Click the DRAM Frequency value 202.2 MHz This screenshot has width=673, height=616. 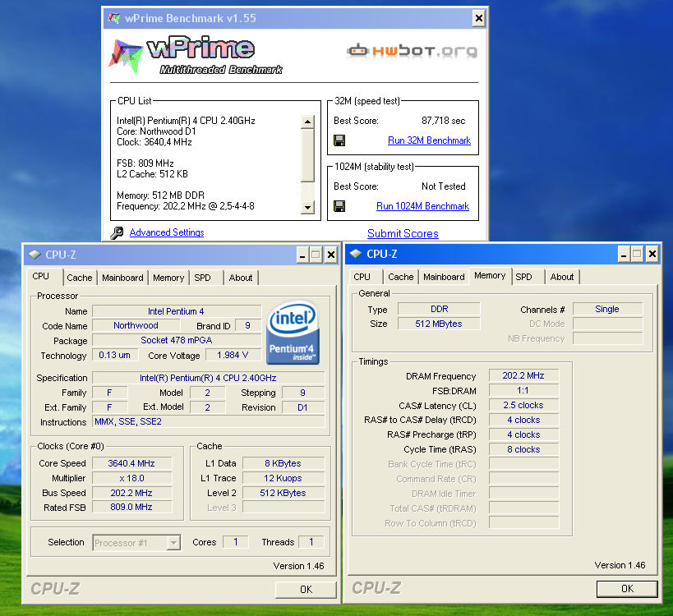[x=523, y=376]
